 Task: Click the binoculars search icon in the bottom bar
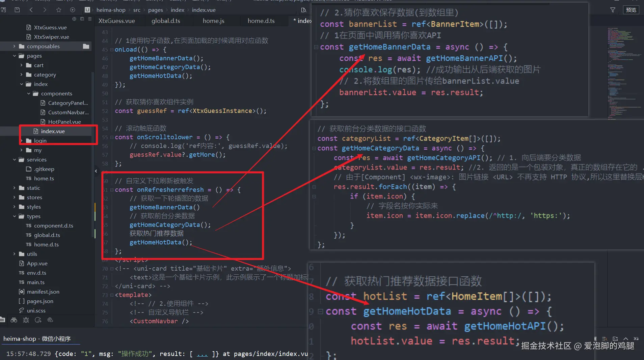[14, 320]
